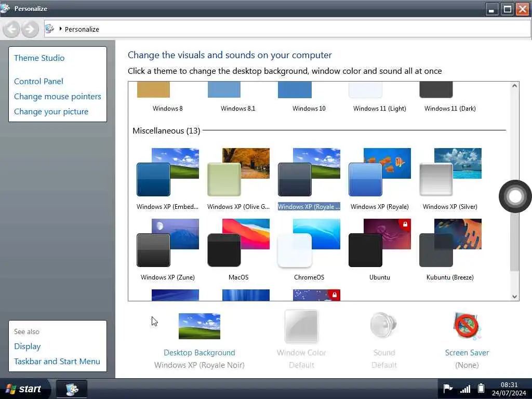The height and width of the screenshot is (399, 532).
Task: Click the Sound speaker icon
Action: pyautogui.click(x=384, y=325)
